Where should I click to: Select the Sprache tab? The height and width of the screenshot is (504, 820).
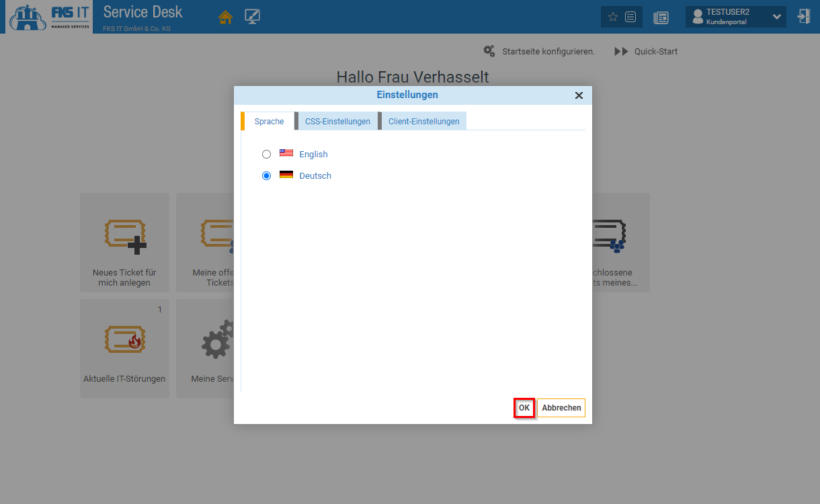coord(269,122)
